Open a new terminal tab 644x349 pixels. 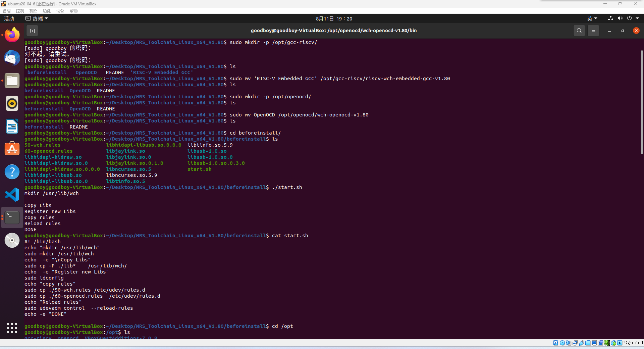[x=32, y=31]
